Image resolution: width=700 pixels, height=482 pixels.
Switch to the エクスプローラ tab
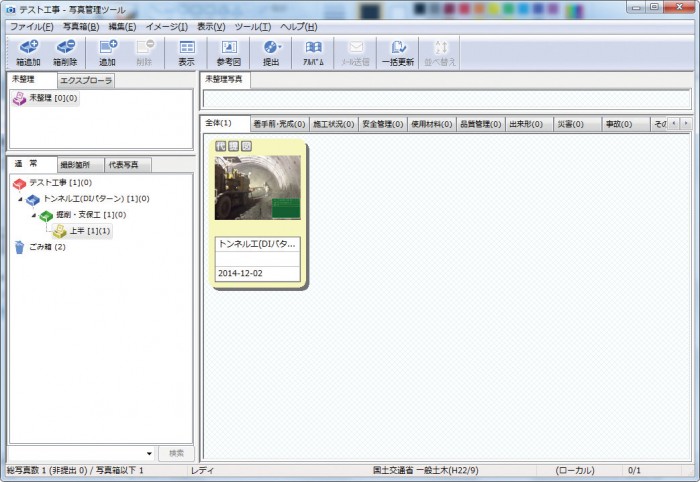pyautogui.click(x=86, y=81)
